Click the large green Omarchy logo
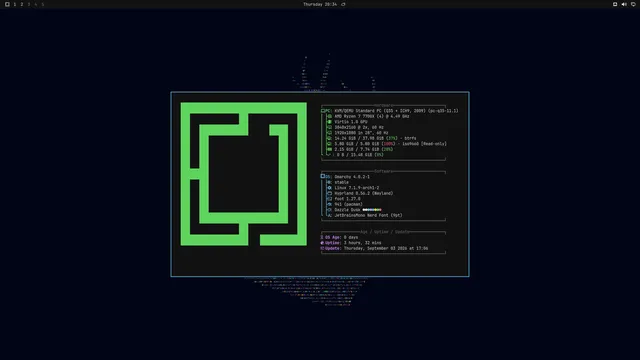Screen dimensions: 640x360 tap(244, 174)
